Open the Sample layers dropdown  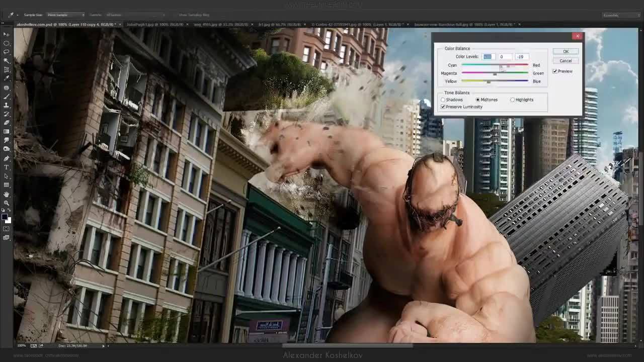click(x=136, y=15)
